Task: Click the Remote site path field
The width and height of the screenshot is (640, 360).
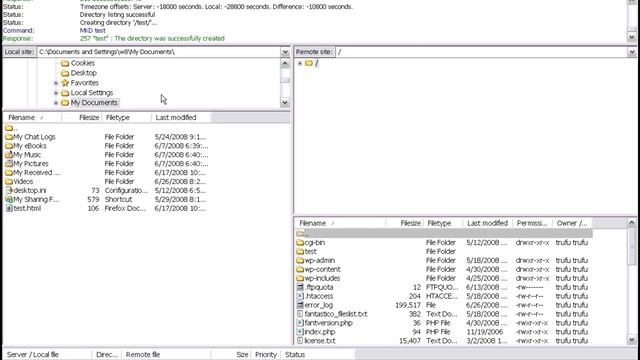Action: pos(482,52)
